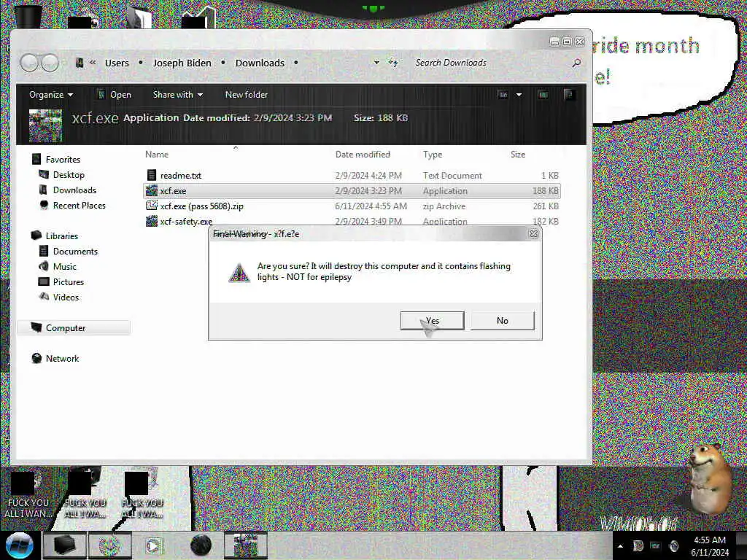747x560 pixels.
Task: Open Desktop in the navigation pane
Action: click(x=69, y=175)
